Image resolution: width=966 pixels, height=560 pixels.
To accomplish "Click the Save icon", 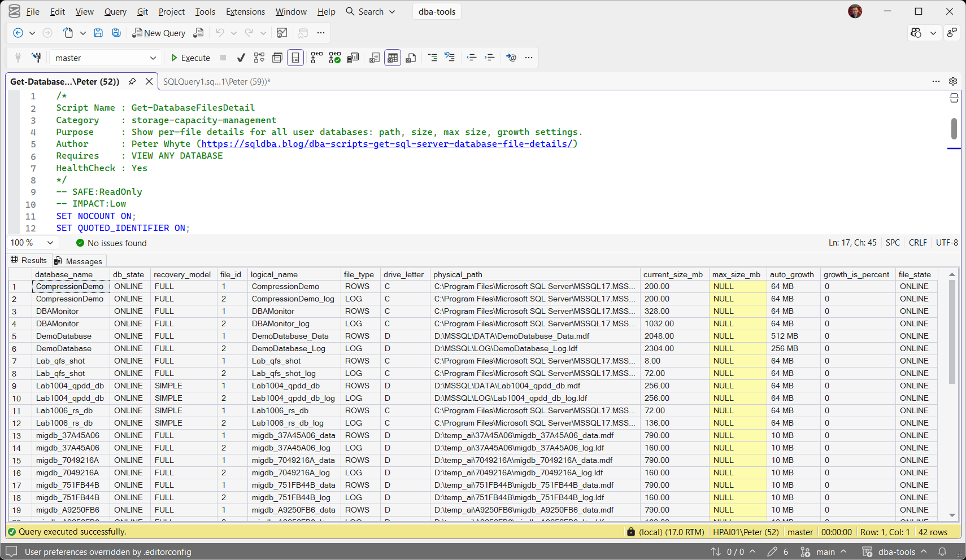I will click(x=98, y=33).
